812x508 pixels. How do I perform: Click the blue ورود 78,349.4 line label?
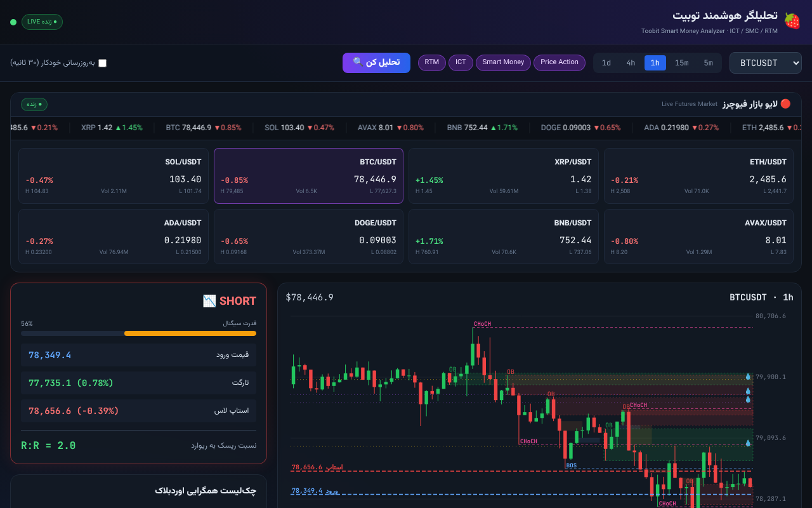point(315,491)
